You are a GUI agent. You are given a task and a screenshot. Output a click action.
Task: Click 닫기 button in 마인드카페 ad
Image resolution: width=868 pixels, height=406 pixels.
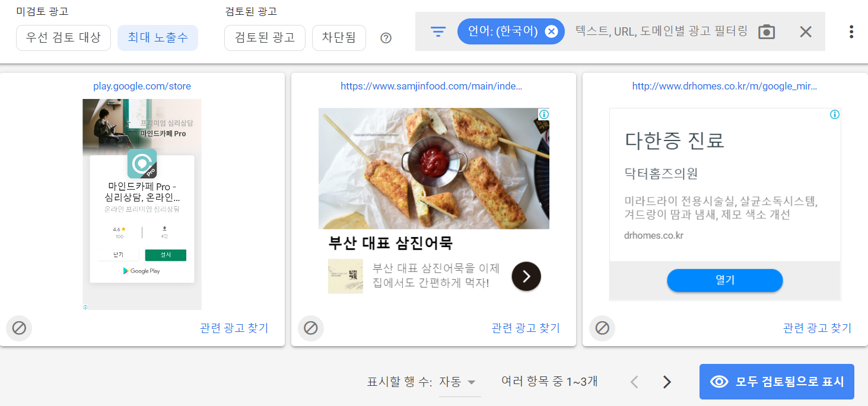(x=119, y=255)
